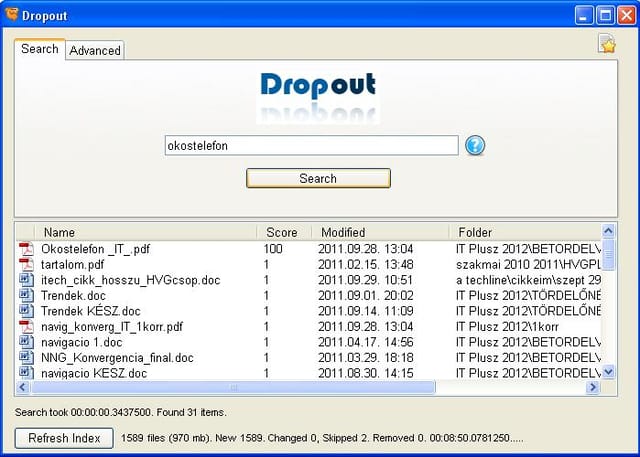Select the file tartalom.pdf
The width and height of the screenshot is (640, 457).
click(72, 264)
